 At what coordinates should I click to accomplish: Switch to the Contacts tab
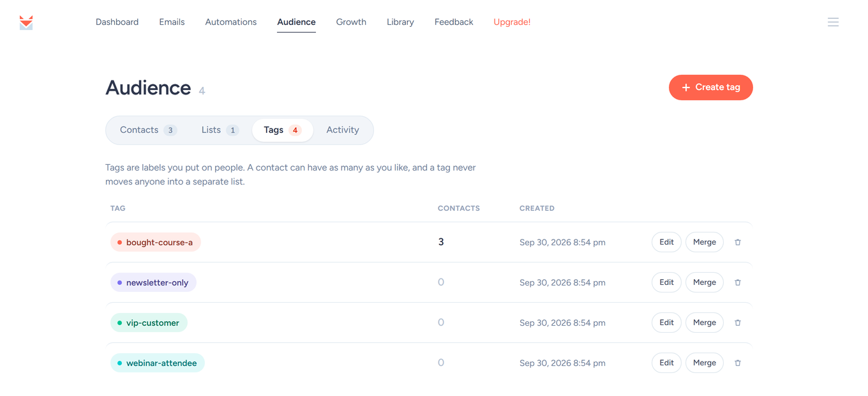tap(148, 130)
